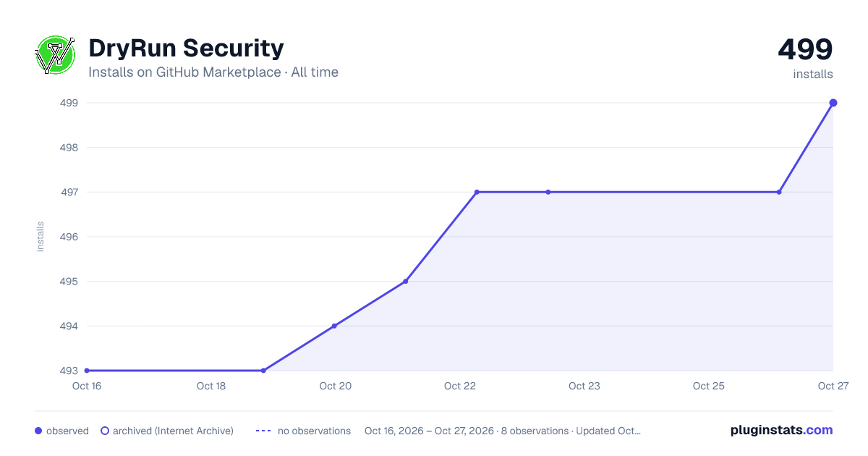
Task: Click the Oct 25 x-axis label
Action: tap(709, 386)
